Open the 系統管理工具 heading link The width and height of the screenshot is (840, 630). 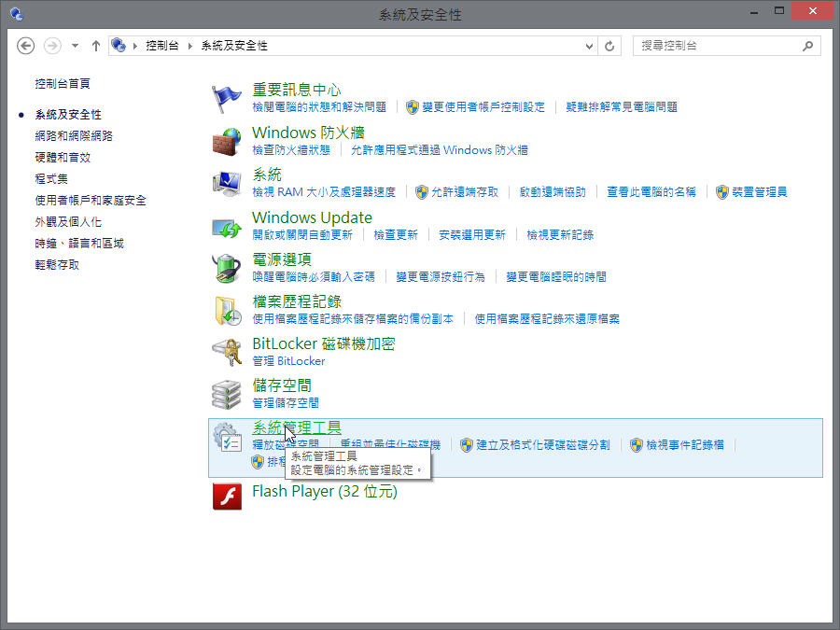(297, 427)
